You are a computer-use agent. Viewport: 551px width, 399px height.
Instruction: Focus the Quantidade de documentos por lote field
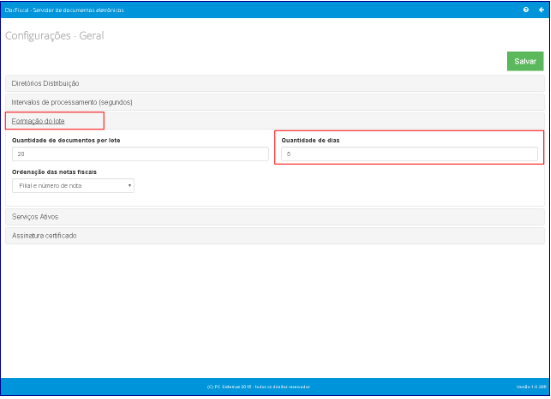tap(140, 154)
